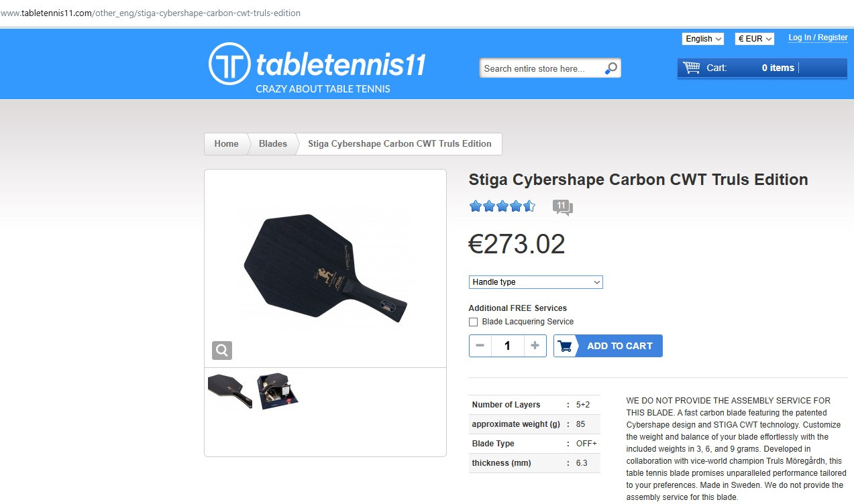This screenshot has height=504, width=854.
Task: Enable Blade Lacquering Service checkbox
Action: (473, 322)
